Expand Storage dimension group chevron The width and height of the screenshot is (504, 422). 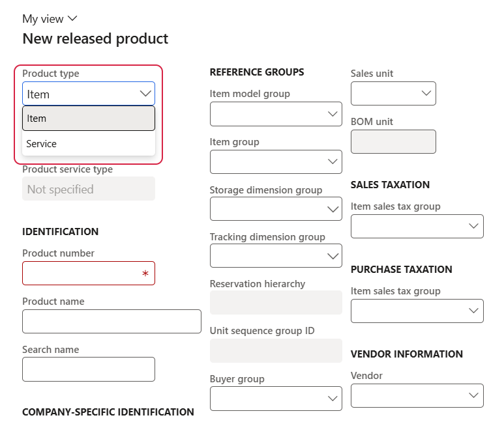pos(333,209)
